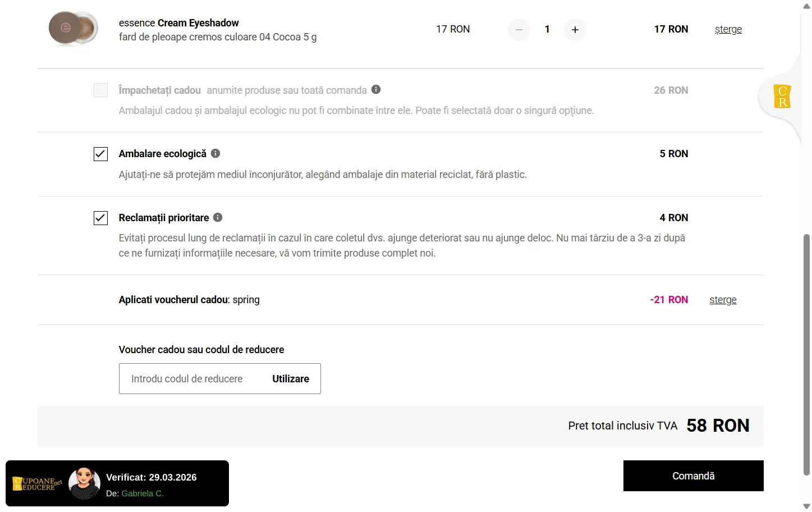Increase eyeshadow quantity with plus button
The height and width of the screenshot is (512, 812).
coord(575,30)
